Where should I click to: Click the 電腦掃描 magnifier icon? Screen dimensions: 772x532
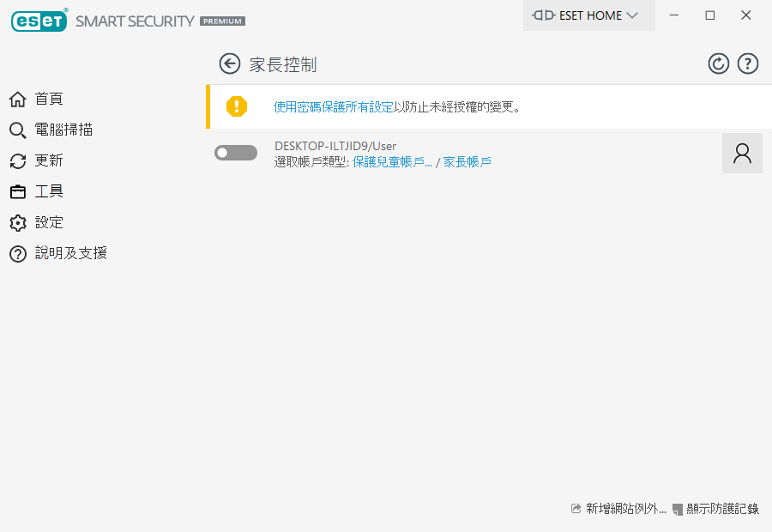click(x=18, y=130)
